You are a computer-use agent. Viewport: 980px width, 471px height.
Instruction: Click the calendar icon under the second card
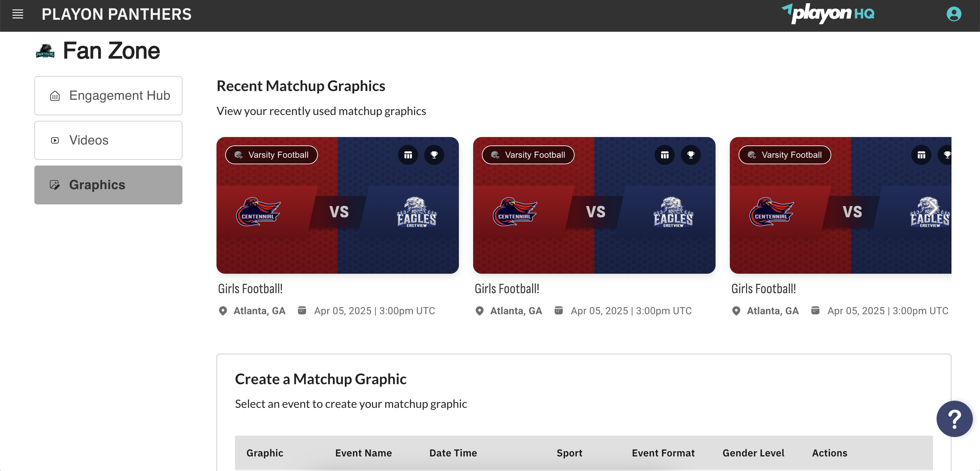click(x=558, y=310)
